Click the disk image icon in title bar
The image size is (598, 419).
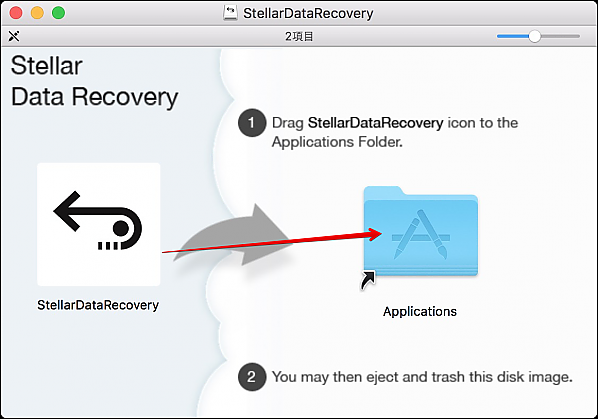[x=230, y=13]
